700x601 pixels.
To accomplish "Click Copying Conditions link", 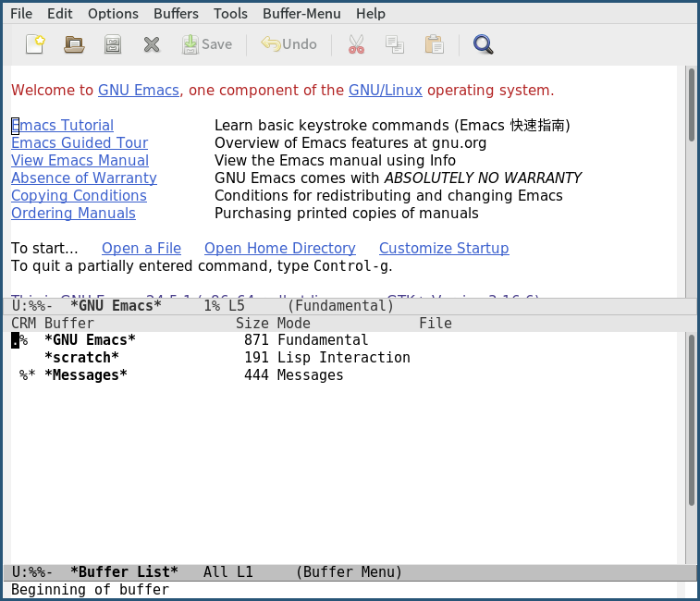I will click(79, 196).
